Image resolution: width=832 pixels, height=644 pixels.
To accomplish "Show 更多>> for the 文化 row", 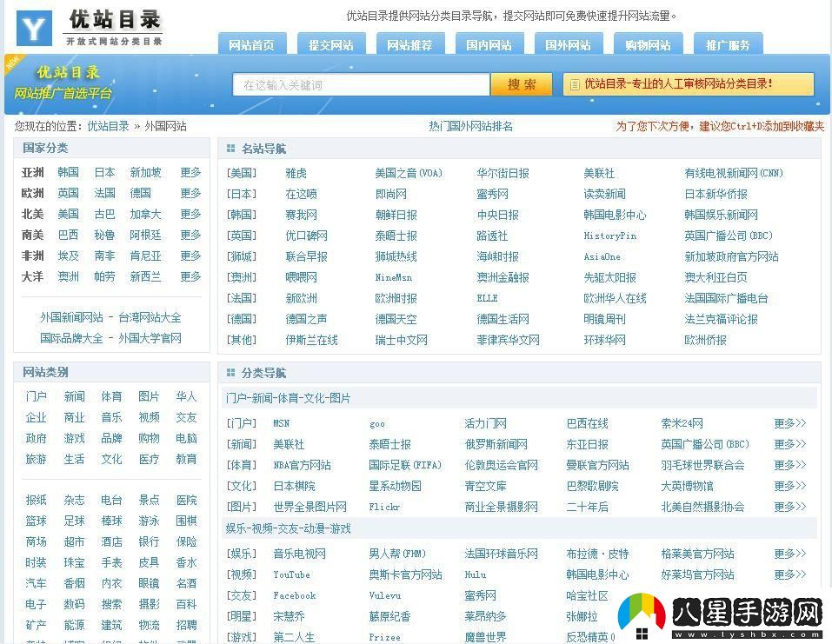I will (789, 486).
